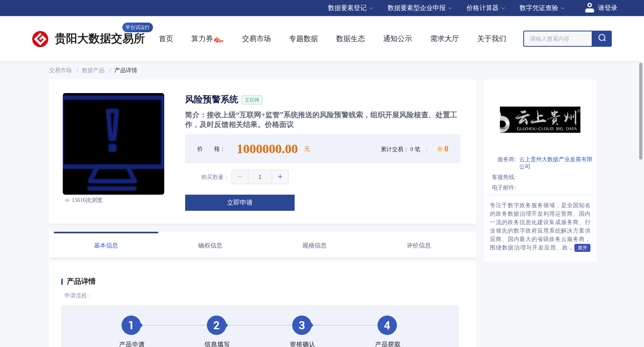
Task: Open provider link 云上贵州大数据产业发展有限公司
Action: [x=555, y=163]
